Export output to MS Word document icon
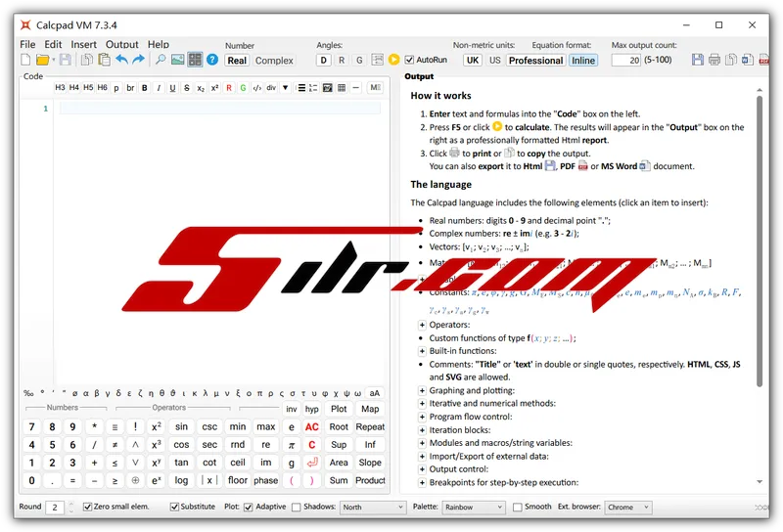The width and height of the screenshot is (783, 532). click(x=748, y=60)
